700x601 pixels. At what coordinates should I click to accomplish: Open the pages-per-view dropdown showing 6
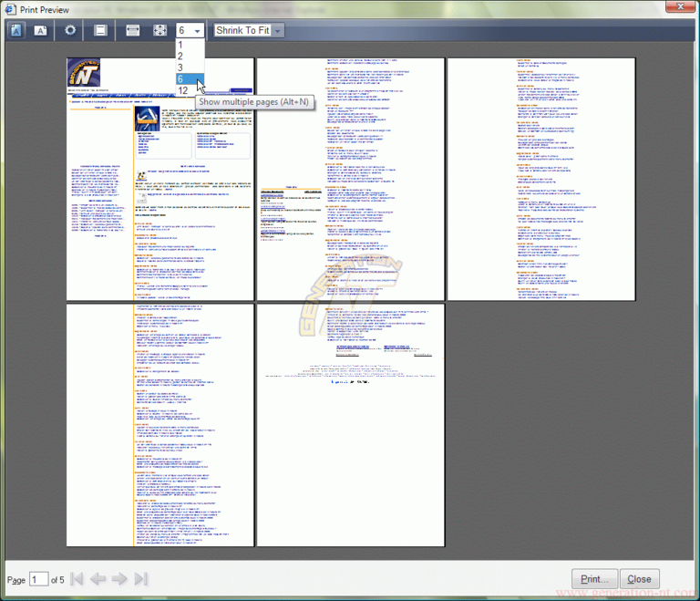(x=190, y=30)
